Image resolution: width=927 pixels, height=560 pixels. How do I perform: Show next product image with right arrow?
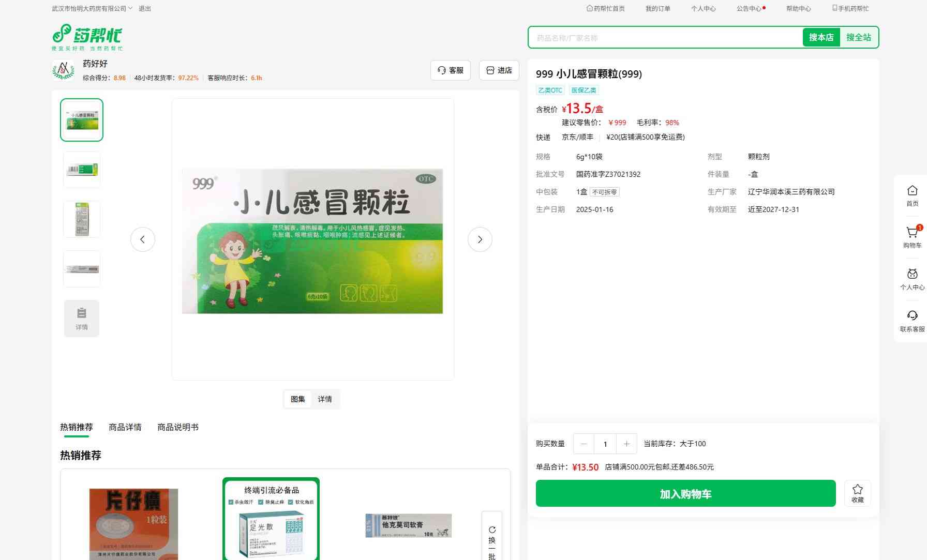[480, 239]
